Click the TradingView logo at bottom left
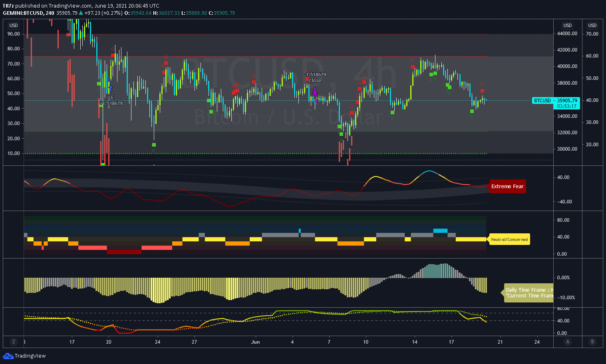The image size is (606, 364). [x=24, y=356]
